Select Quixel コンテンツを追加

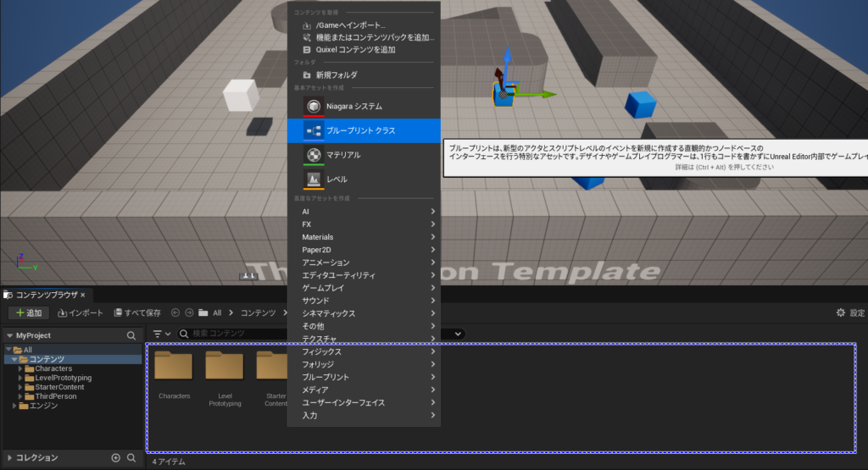[x=364, y=49]
